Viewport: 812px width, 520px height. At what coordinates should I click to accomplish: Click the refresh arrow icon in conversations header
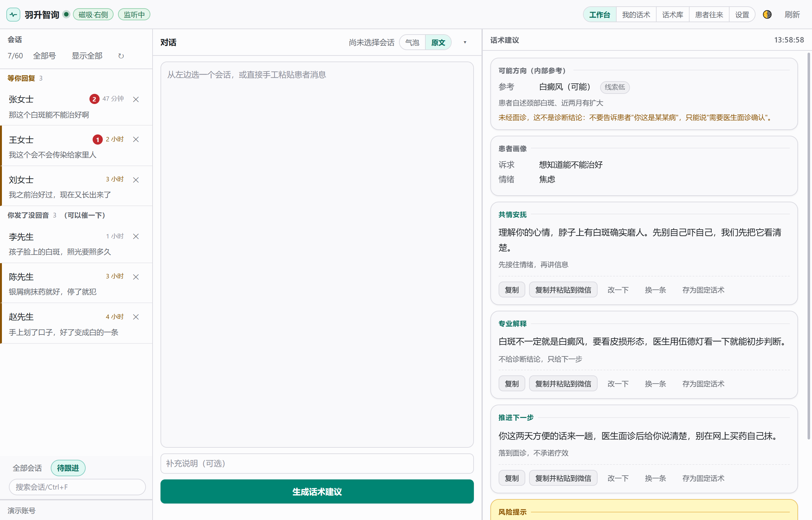pos(121,56)
